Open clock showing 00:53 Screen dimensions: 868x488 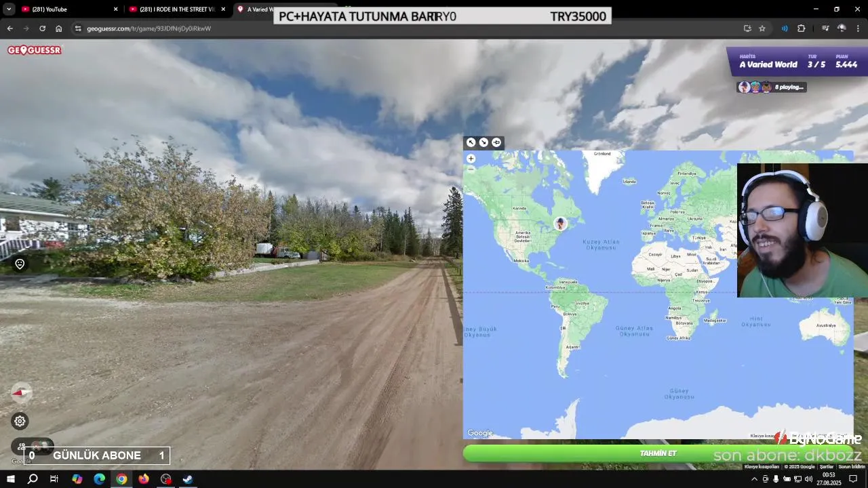[x=829, y=479]
